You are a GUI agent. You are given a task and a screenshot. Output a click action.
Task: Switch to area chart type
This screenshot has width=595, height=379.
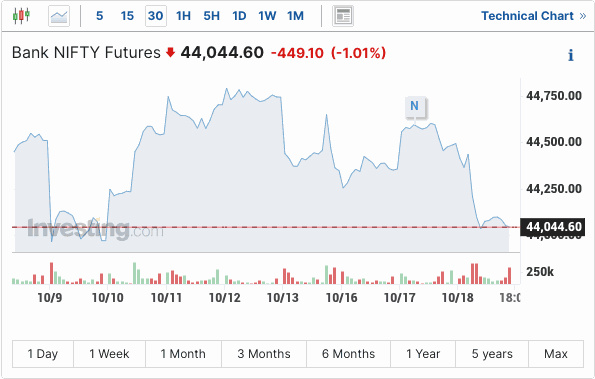[59, 16]
